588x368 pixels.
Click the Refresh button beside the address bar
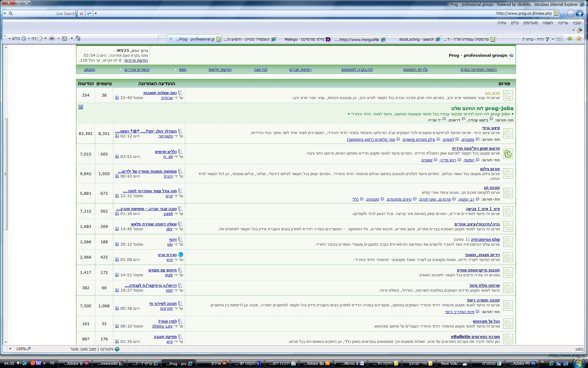tap(89, 13)
